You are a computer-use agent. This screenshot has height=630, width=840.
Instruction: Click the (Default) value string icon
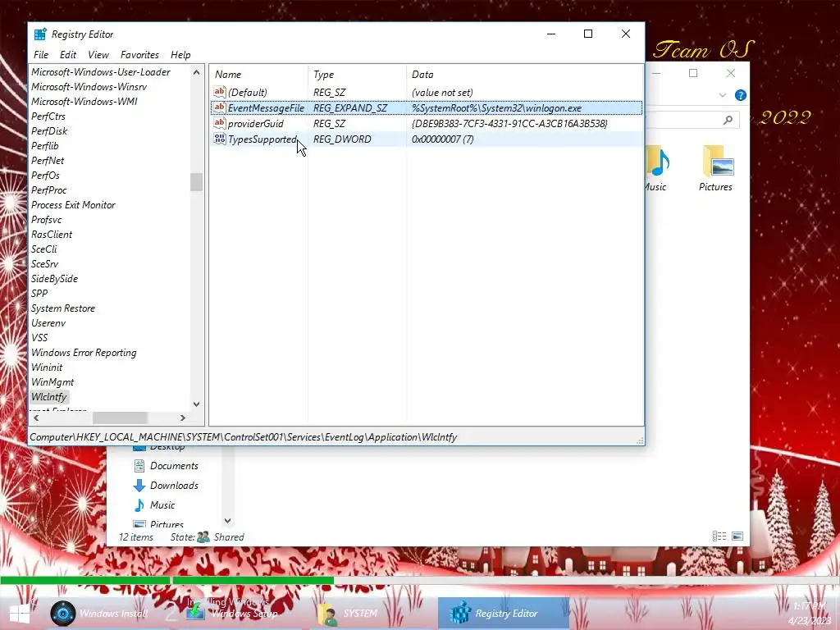pyautogui.click(x=219, y=92)
